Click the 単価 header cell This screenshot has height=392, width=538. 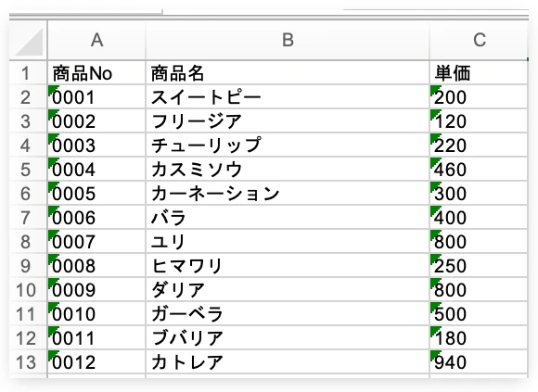pyautogui.click(x=479, y=72)
